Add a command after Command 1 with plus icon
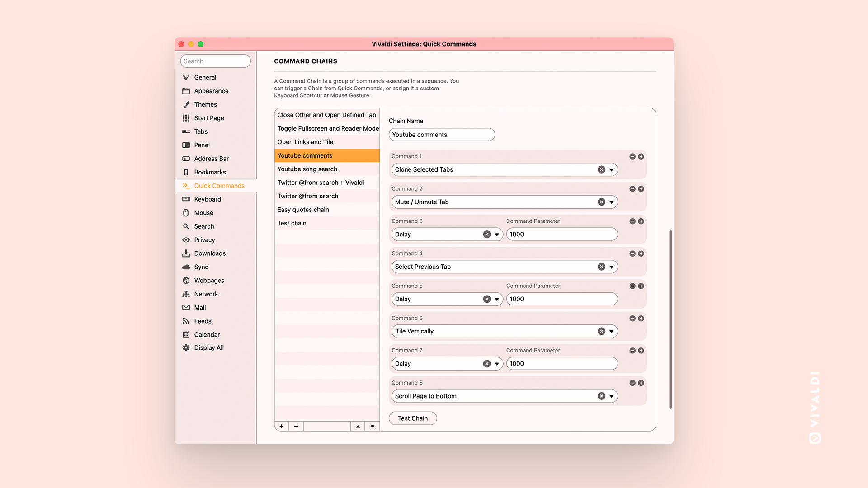Viewport: 868px width, 488px height. pyautogui.click(x=641, y=156)
